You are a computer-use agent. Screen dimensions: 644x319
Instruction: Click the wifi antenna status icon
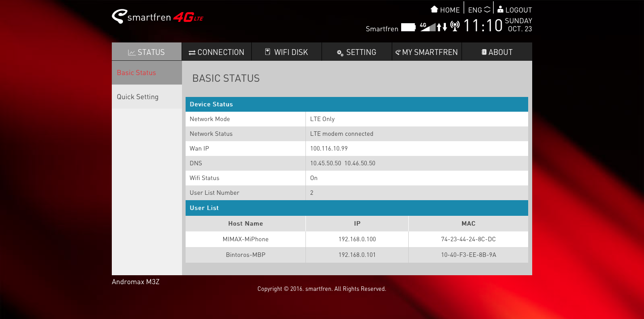tap(455, 26)
